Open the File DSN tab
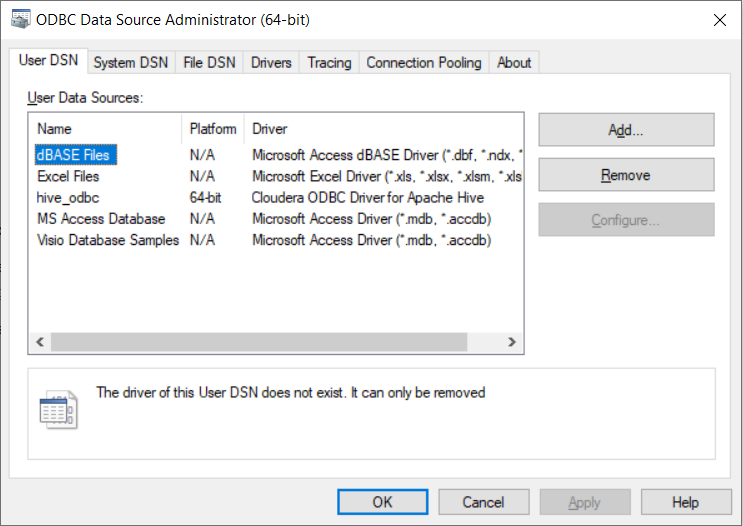Image resolution: width=743 pixels, height=526 pixels. tap(209, 63)
